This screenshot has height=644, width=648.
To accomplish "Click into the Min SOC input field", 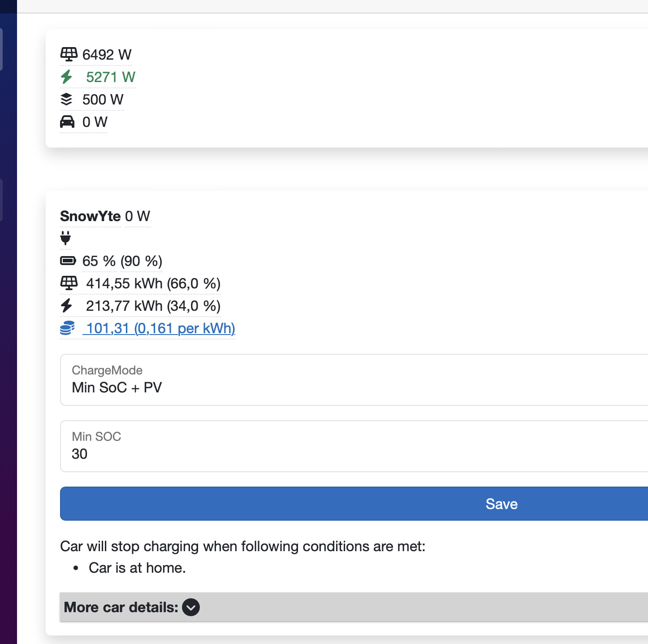I will pos(354,446).
